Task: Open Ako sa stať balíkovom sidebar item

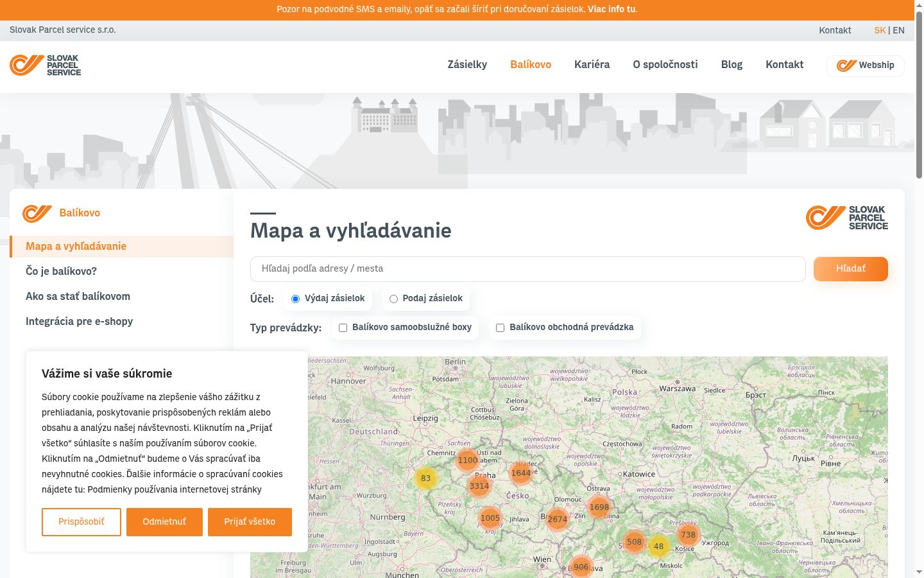Action: coord(78,296)
